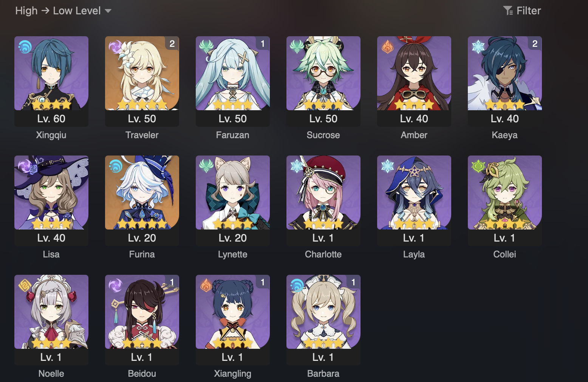Click Collei's Dendro element icon
Screen dimensions: 588x382
[x=478, y=166]
